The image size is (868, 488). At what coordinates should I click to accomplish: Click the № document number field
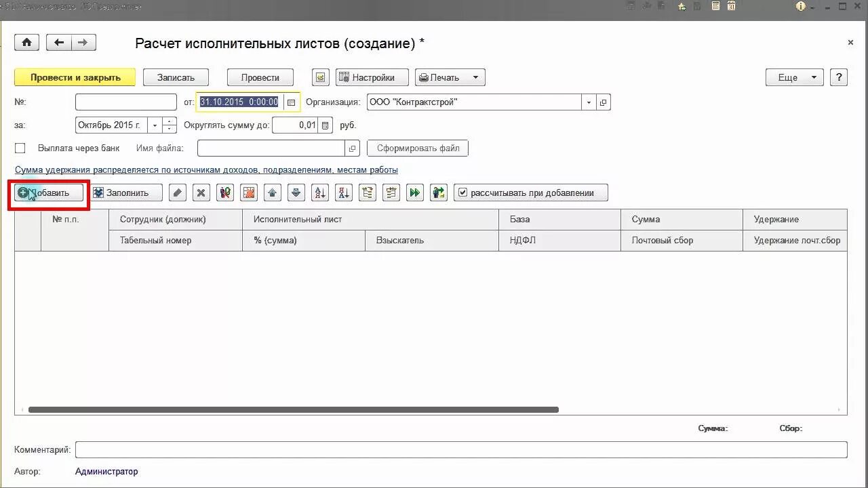126,102
